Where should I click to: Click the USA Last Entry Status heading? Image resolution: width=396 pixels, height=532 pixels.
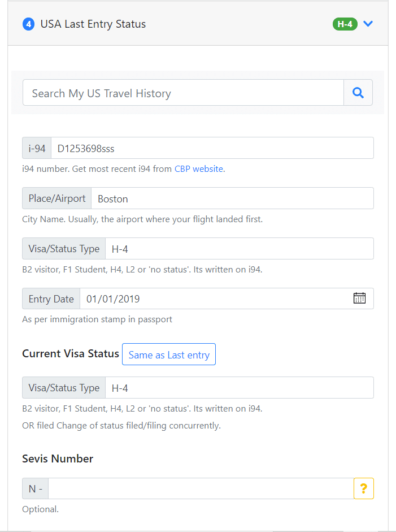pyautogui.click(x=92, y=24)
